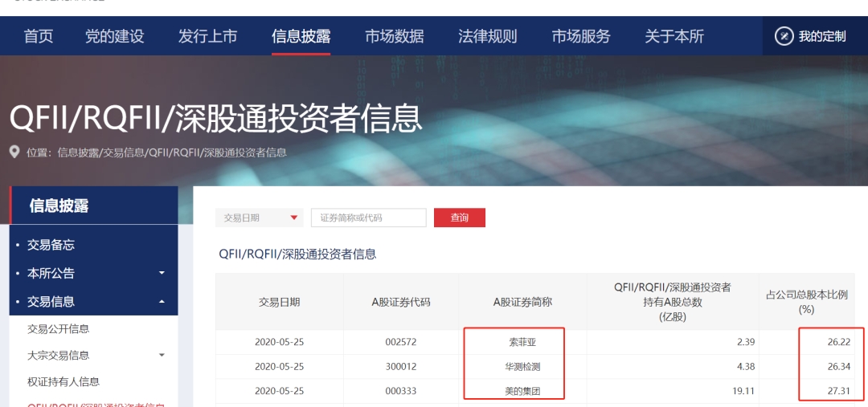Open 交易备忘 in sidebar
The width and height of the screenshot is (868, 407).
(51, 245)
